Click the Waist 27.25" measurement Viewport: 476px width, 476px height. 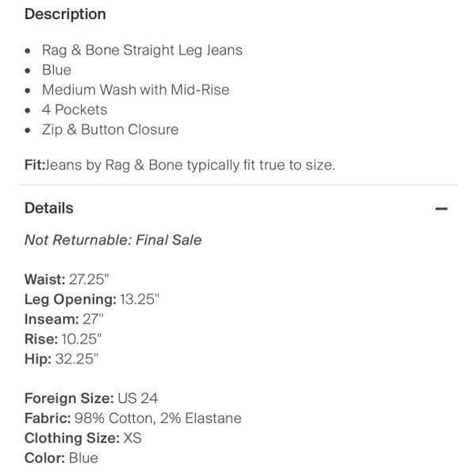point(67,279)
